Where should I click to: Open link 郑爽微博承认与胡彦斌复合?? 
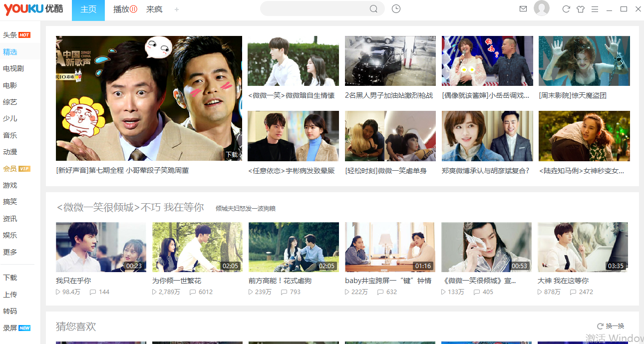(485, 171)
